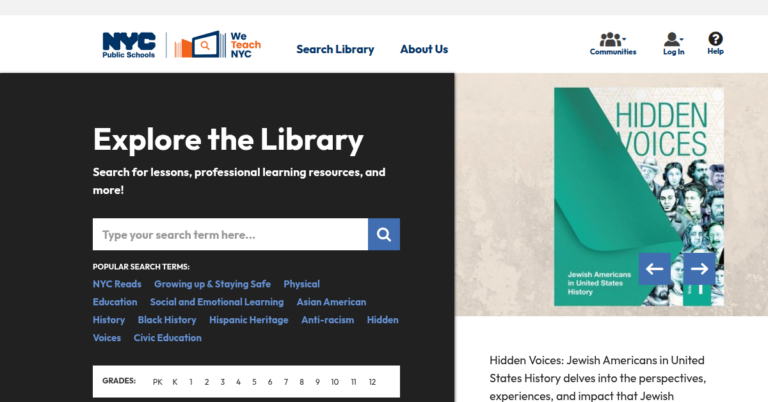Filter by grade 7
This screenshot has height=402, width=768.
[x=286, y=382]
